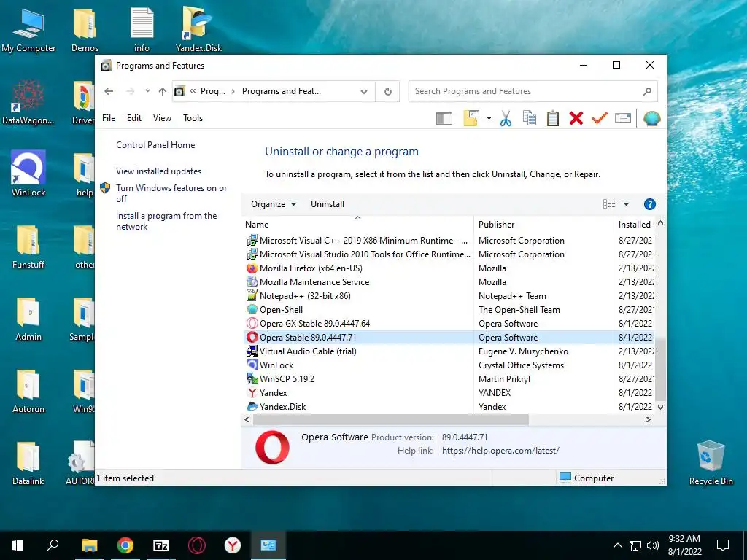Open View installed updates link
The width and height of the screenshot is (747, 560).
158,171
